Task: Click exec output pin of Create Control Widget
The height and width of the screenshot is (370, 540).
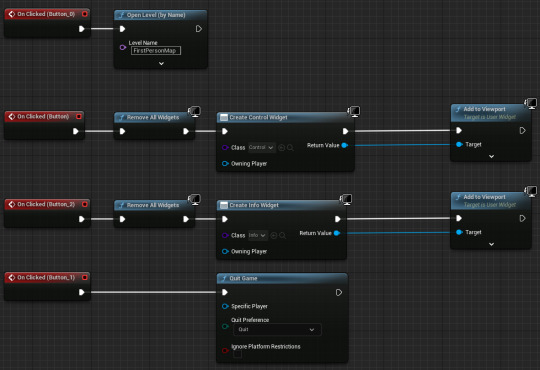Action: (x=345, y=131)
